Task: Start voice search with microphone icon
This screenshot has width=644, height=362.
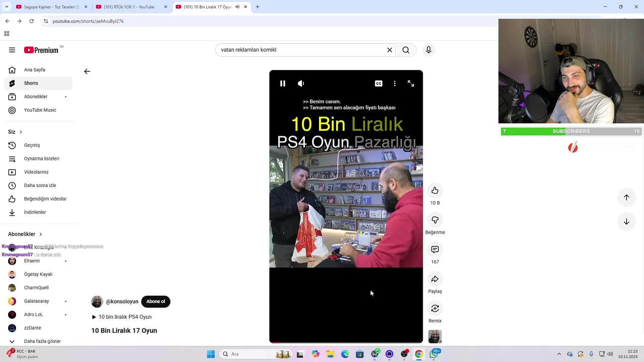Action: pyautogui.click(x=429, y=50)
